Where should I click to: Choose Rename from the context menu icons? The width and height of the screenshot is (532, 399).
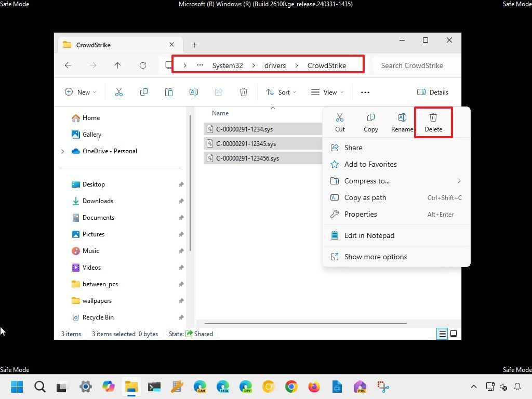point(402,122)
